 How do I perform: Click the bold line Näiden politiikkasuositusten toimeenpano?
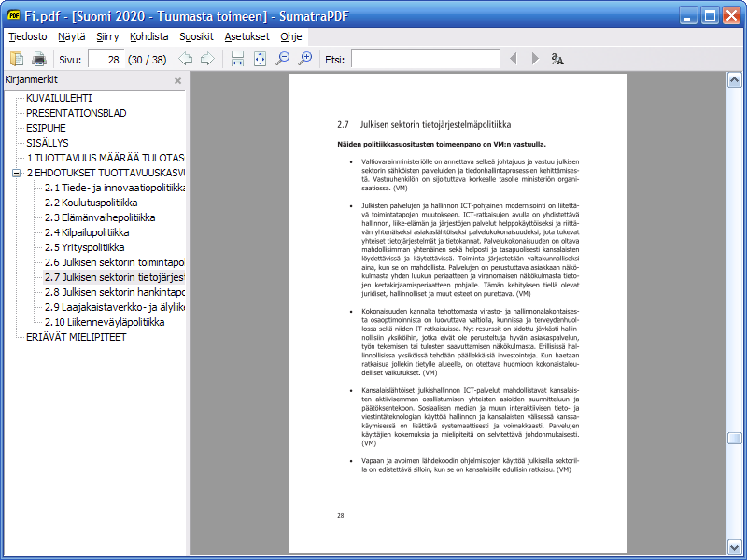tap(442, 145)
